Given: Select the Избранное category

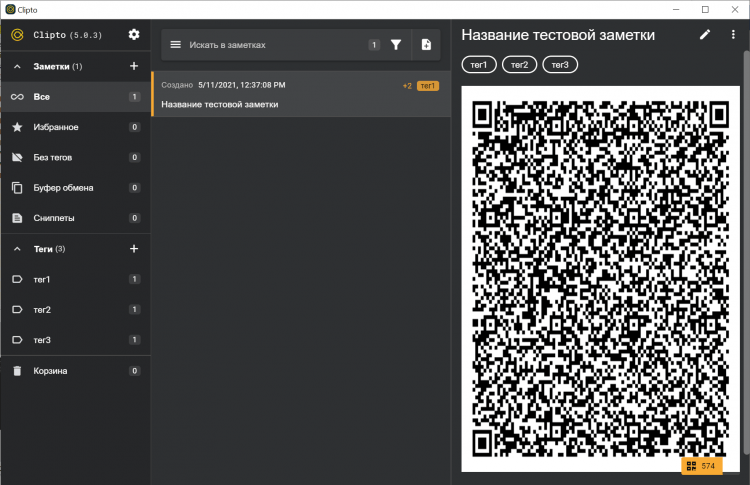Looking at the screenshot, I should (56, 127).
